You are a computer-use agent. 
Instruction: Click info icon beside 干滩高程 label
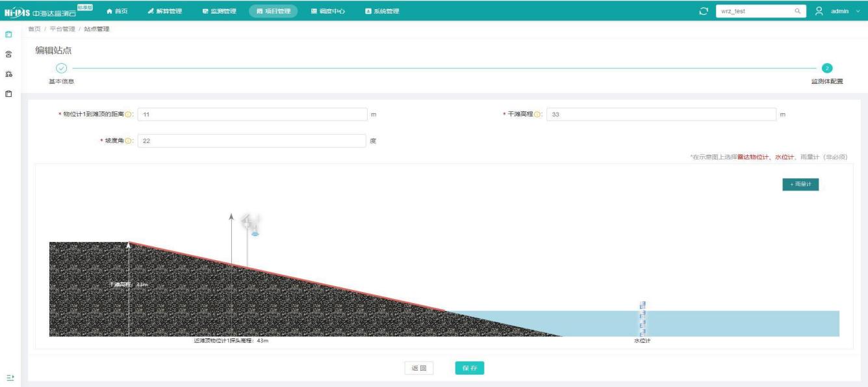click(537, 114)
